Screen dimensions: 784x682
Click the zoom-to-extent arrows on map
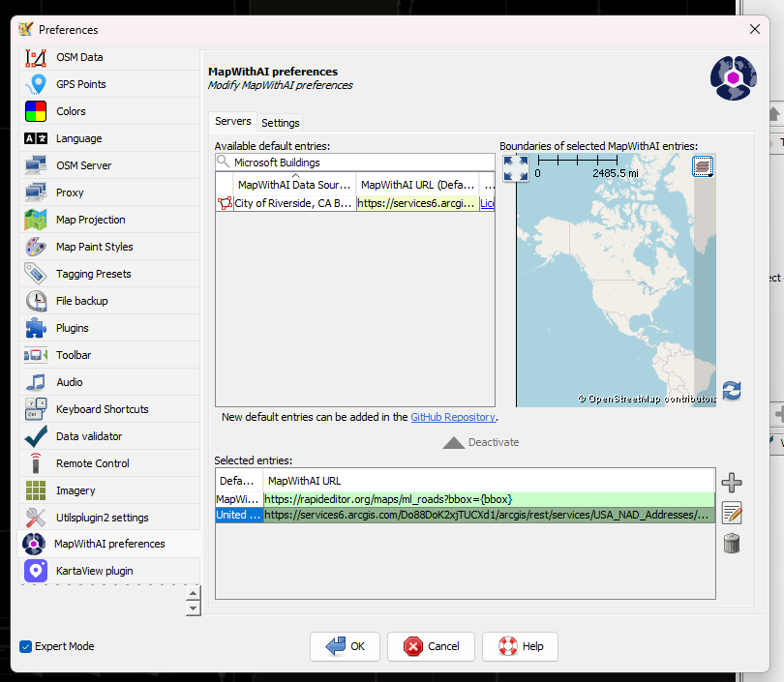tap(516, 168)
